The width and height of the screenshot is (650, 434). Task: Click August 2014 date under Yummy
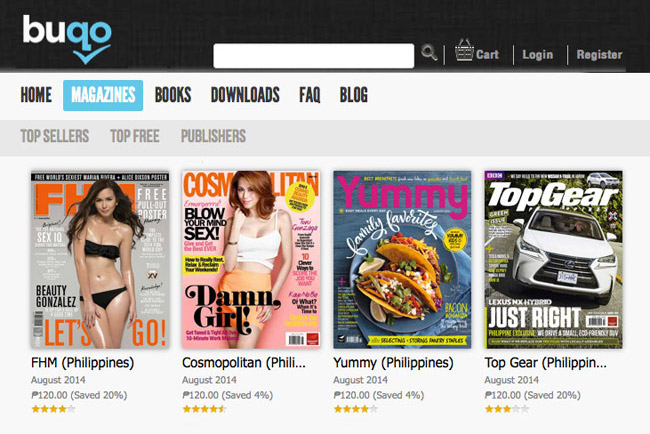(x=361, y=380)
